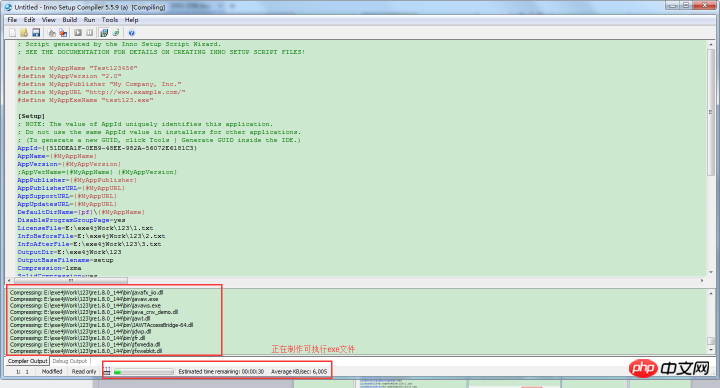Click the Target Setup toolbar icon
Image resolution: width=720 pixels, height=388 pixels.
click(104, 33)
